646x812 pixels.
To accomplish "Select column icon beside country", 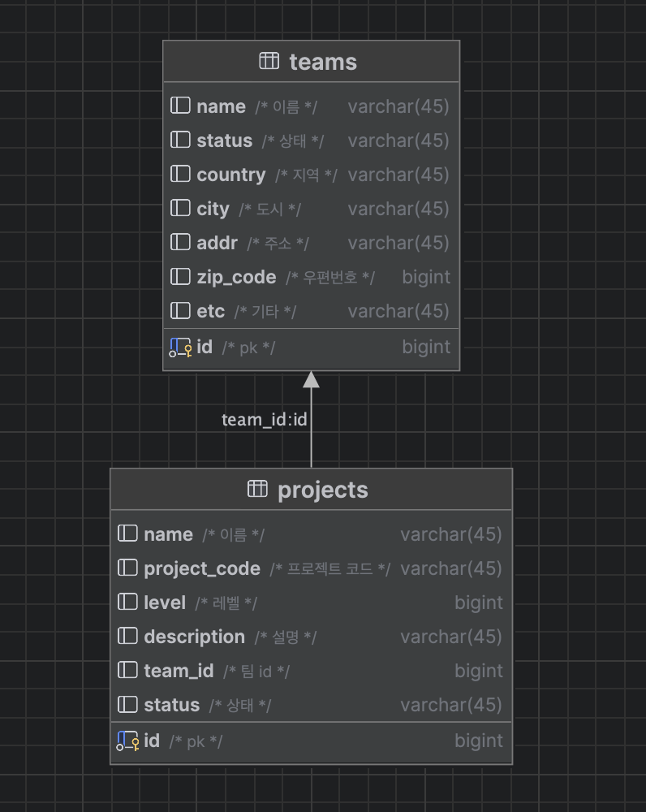I will [180, 174].
